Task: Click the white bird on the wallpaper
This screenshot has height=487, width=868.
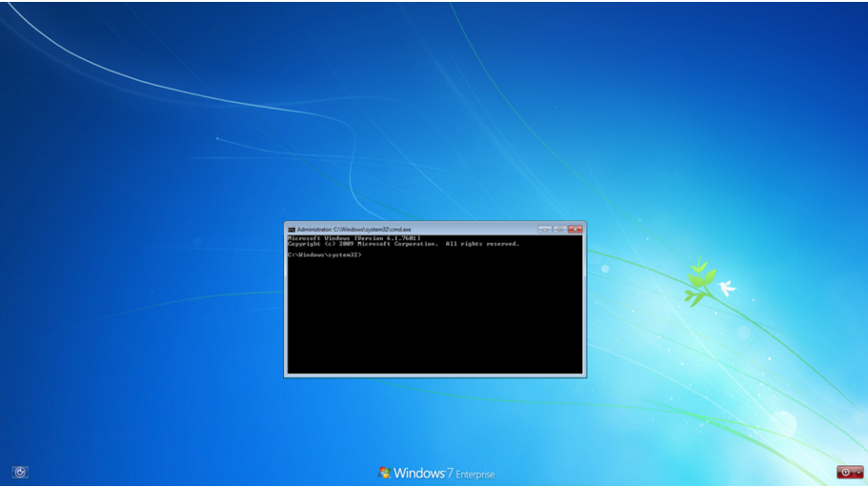Action: pos(728,287)
